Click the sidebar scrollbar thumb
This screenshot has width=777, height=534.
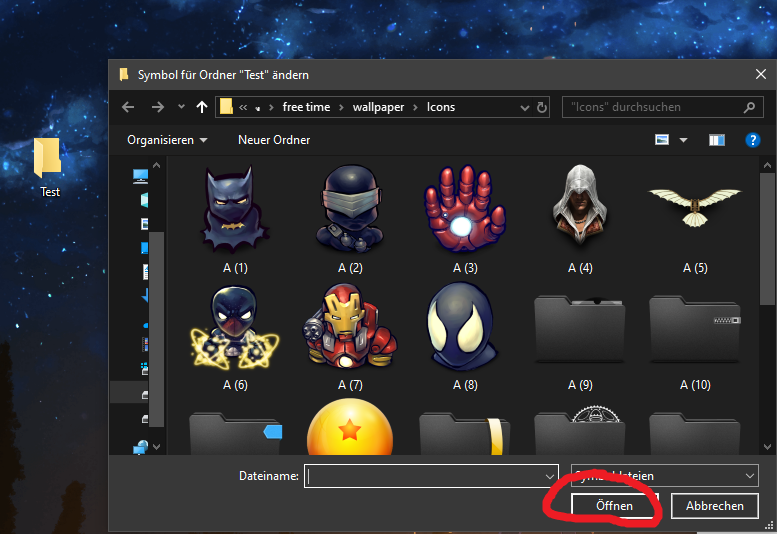click(156, 328)
